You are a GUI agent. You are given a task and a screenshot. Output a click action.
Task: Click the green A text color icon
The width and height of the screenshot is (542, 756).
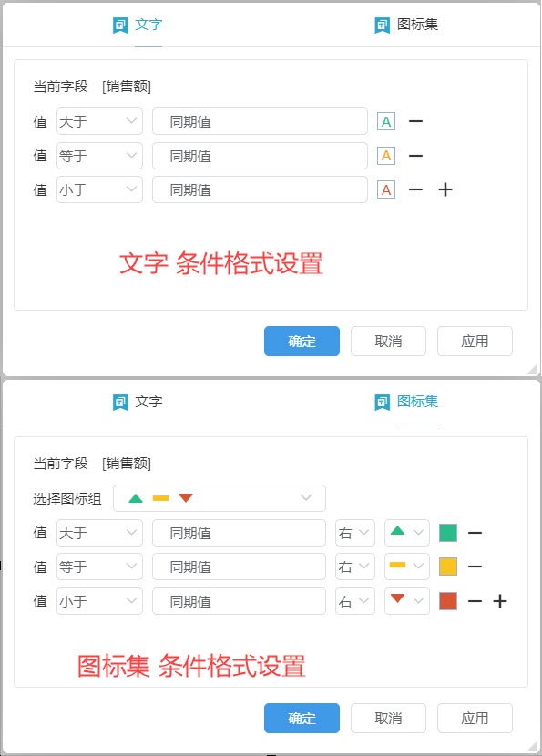[385, 121]
